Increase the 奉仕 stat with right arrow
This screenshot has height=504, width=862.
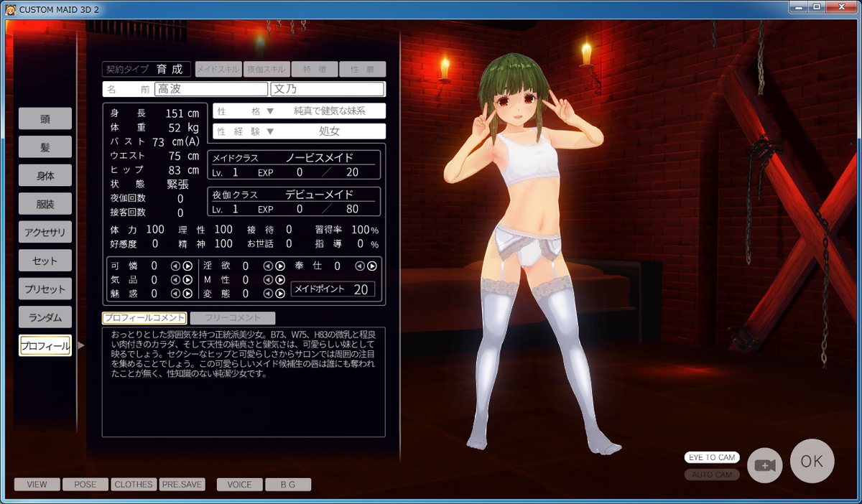[x=372, y=266]
